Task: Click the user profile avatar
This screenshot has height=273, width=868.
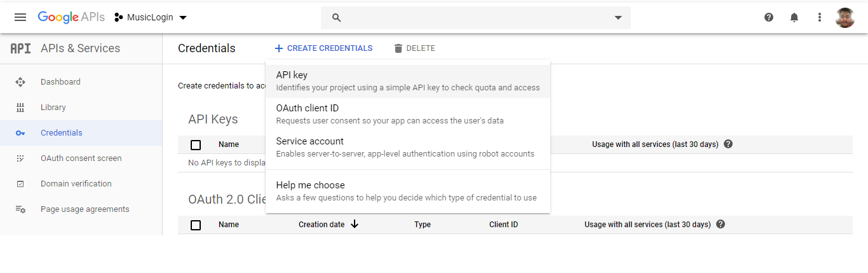Action: [x=844, y=18]
